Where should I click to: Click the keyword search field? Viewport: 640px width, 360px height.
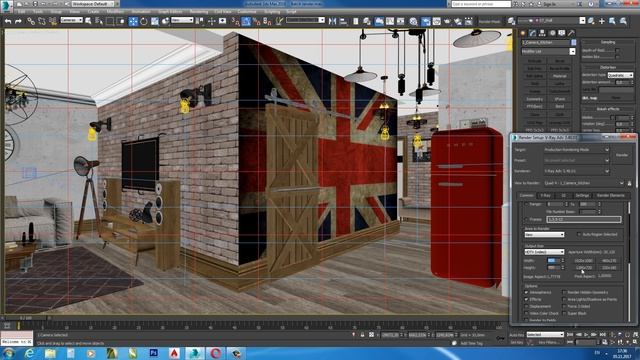[x=481, y=4]
